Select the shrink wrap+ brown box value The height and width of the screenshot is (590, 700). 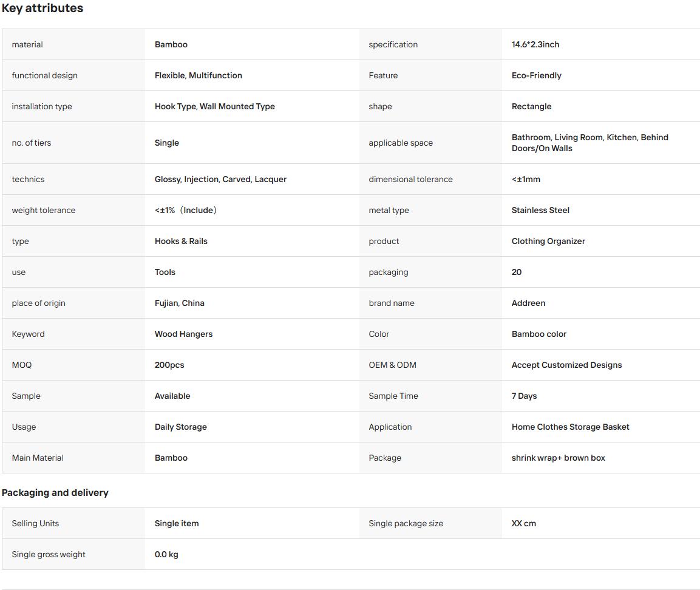558,458
